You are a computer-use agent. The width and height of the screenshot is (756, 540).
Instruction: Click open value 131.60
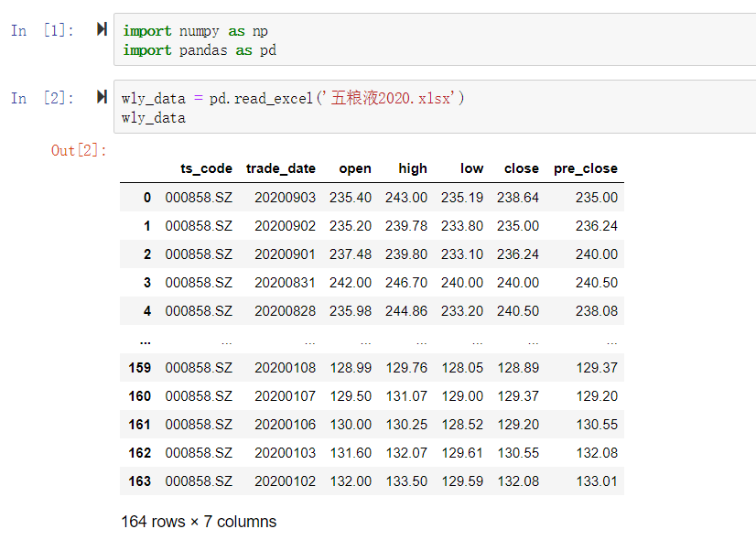(351, 453)
